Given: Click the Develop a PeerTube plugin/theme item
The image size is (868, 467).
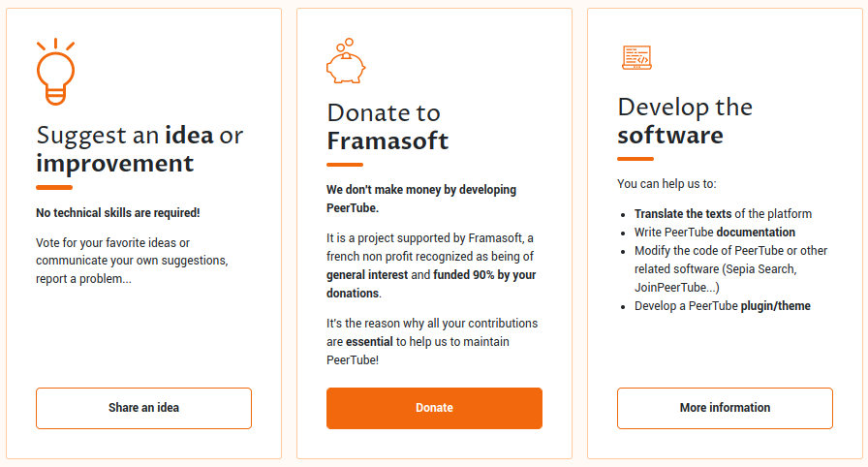Looking at the screenshot, I should (723, 306).
